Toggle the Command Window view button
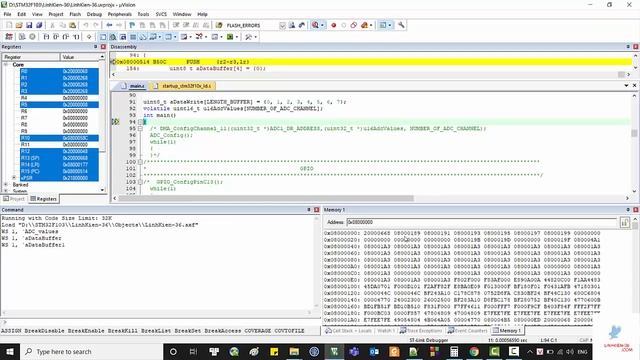This screenshot has height=360, width=640. point(103,37)
